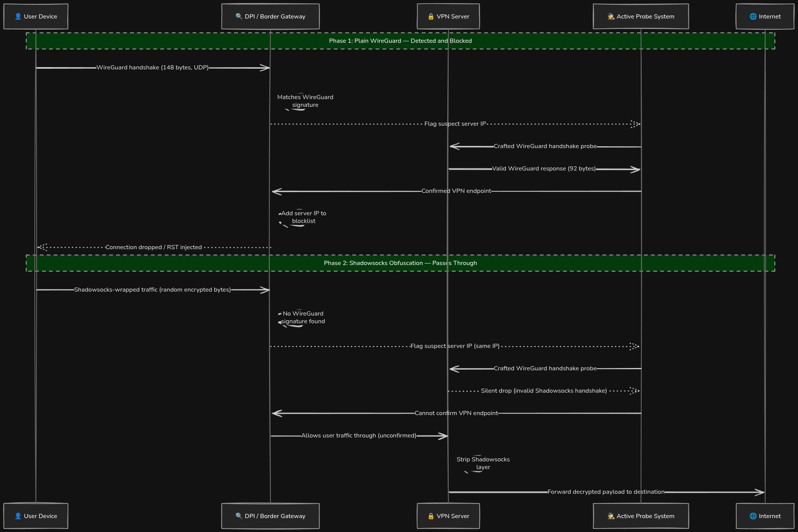
Task: Click the 'WireGuard handshake (148 bytes, UDP)' message label
Action: click(x=152, y=68)
